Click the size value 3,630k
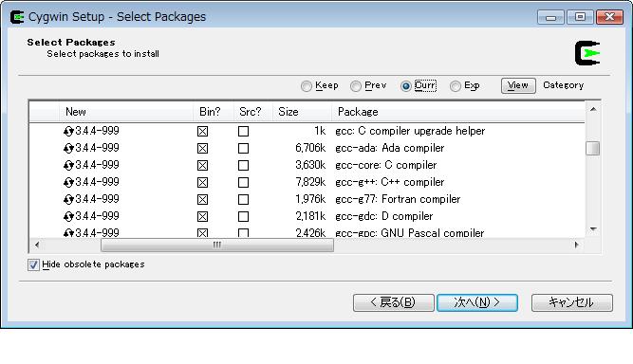The image size is (633, 364). [310, 165]
